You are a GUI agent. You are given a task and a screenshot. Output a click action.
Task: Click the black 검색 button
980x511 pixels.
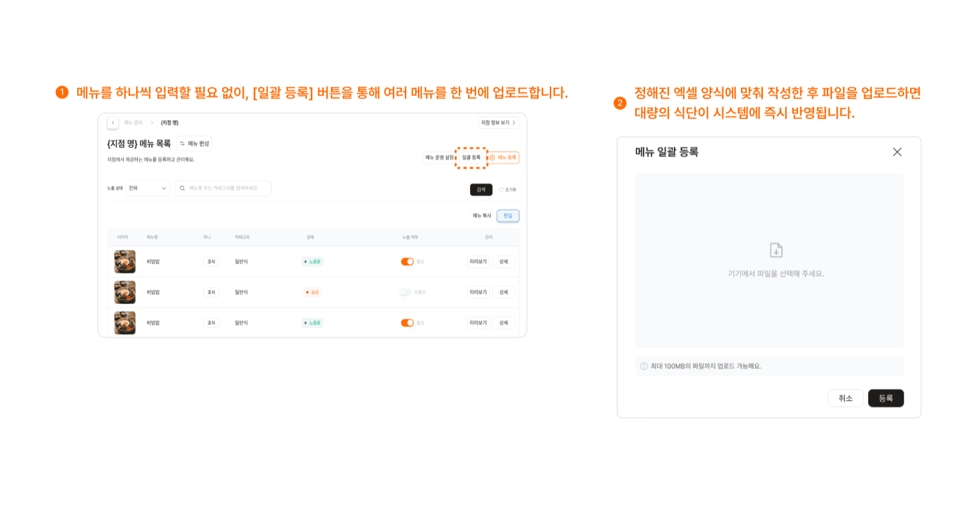(x=481, y=190)
